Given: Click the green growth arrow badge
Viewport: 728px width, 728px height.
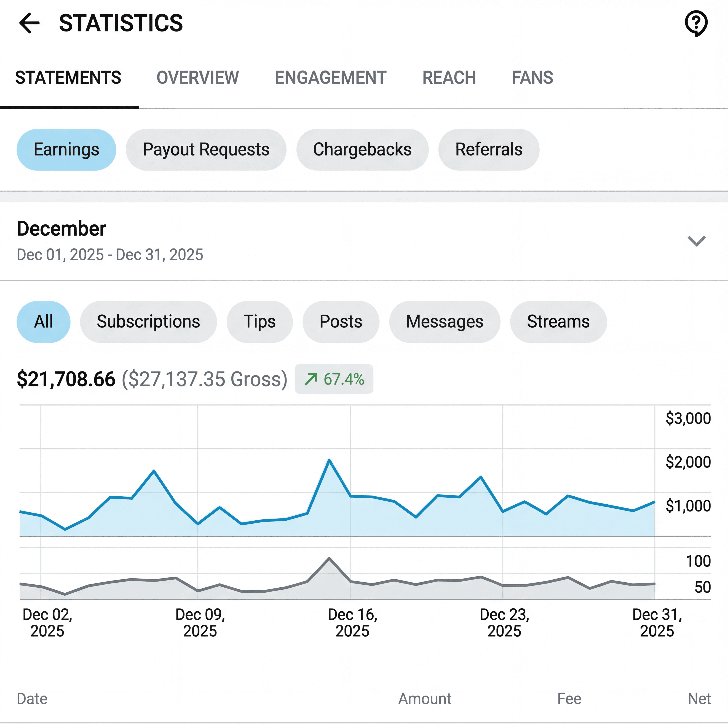Looking at the screenshot, I should tap(334, 379).
